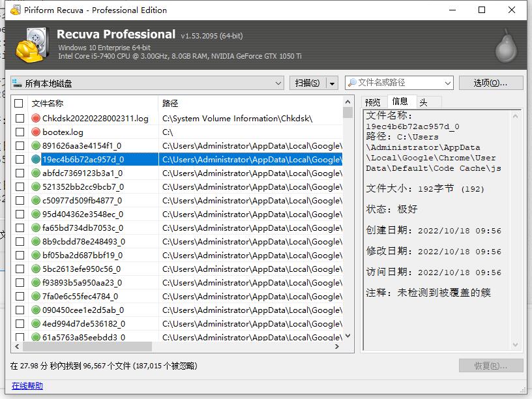The image size is (532, 399).
Task: Open the 所有本地磁盘 drive dropdown
Action: (147, 83)
